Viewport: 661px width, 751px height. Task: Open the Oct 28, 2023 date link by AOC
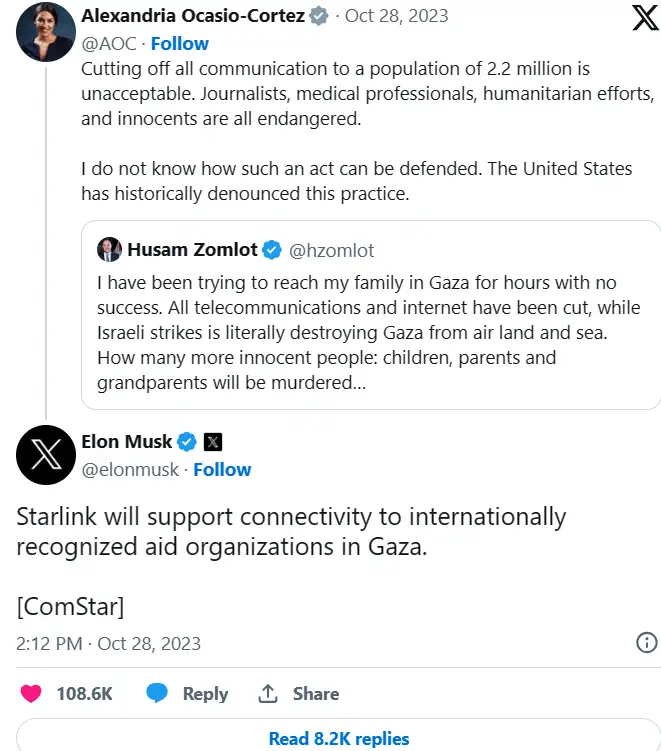tap(396, 16)
